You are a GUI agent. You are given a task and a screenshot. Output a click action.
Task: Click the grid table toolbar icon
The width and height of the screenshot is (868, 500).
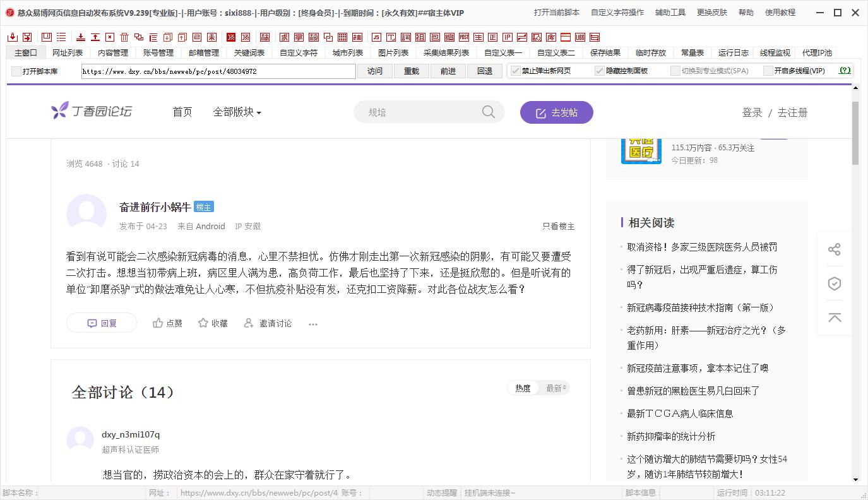tap(342, 37)
